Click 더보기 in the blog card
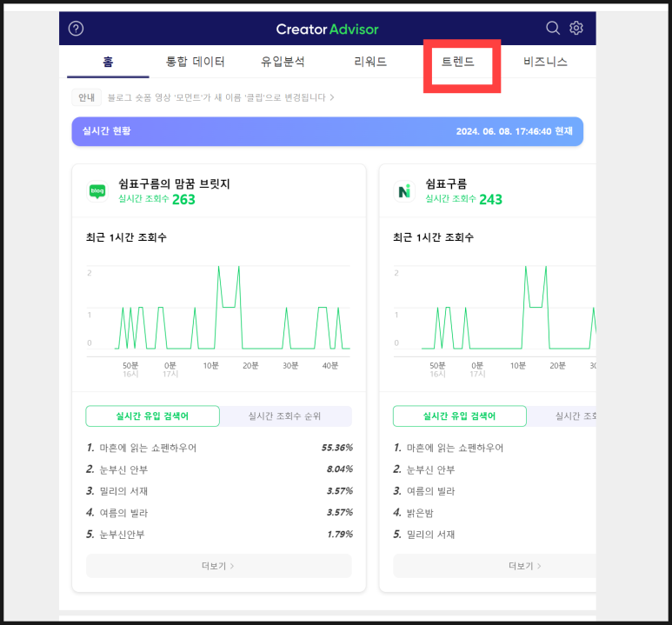This screenshot has width=672, height=625. point(218,566)
